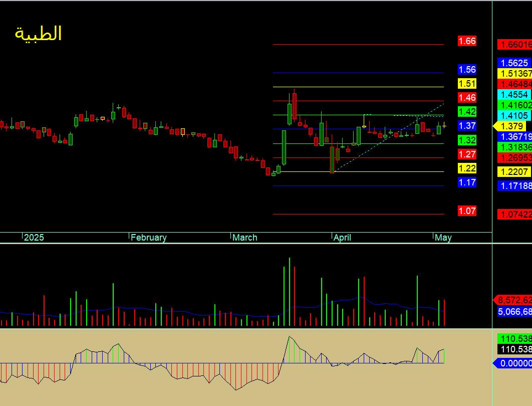Click the cyan 1.4554 price axis tag
Viewport: 532px width, 406px height.
coord(514,94)
